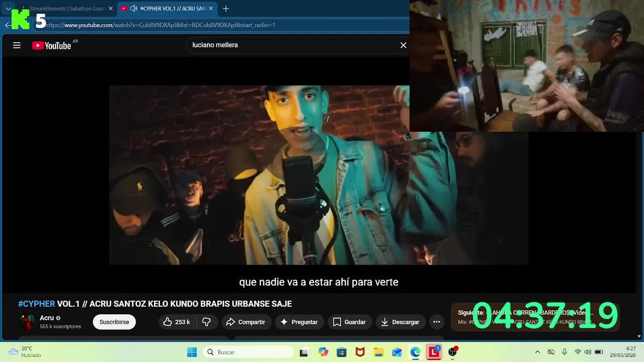Open the Preguntar AI button

[x=299, y=322]
